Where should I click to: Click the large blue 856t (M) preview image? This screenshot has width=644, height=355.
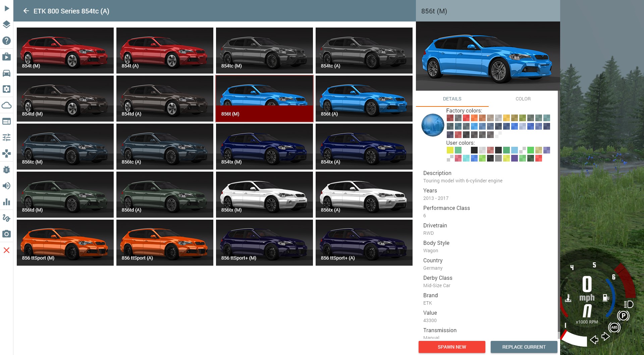point(488,56)
